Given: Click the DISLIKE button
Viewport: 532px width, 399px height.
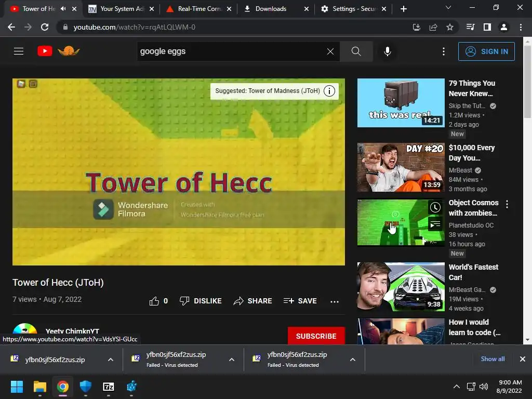Looking at the screenshot, I should [201, 301].
